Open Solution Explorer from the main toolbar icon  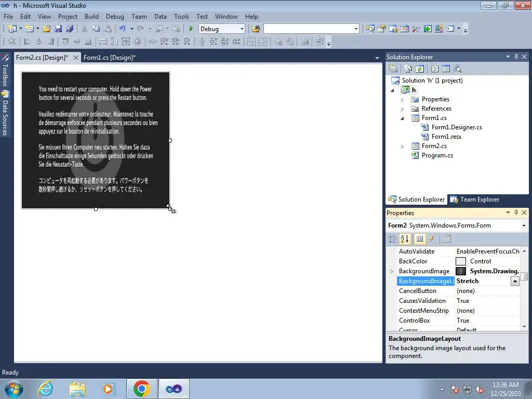[370, 29]
